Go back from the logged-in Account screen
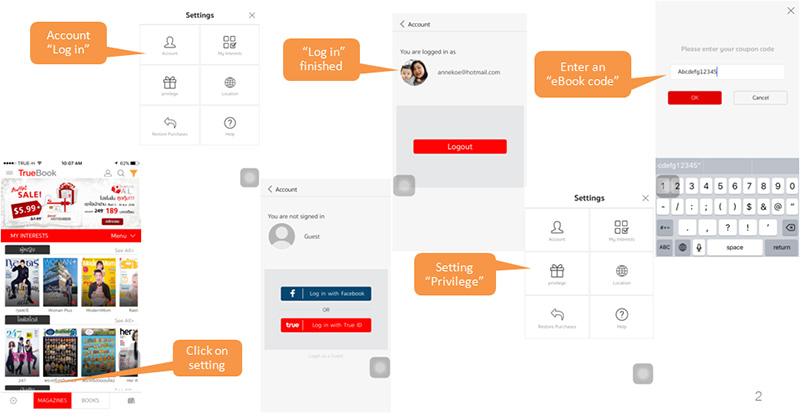The width and height of the screenshot is (800, 419). [402, 24]
